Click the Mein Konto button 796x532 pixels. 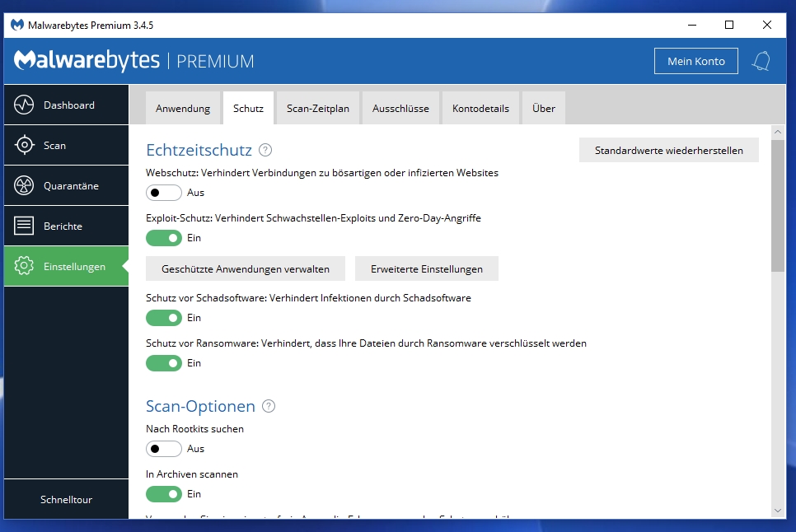[696, 61]
